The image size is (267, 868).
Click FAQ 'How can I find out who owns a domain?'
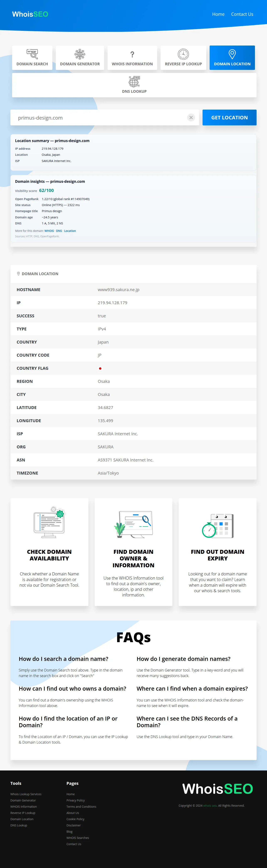tap(73, 688)
